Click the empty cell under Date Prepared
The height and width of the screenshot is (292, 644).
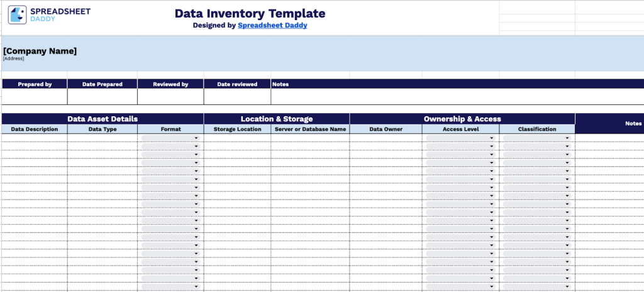point(102,96)
